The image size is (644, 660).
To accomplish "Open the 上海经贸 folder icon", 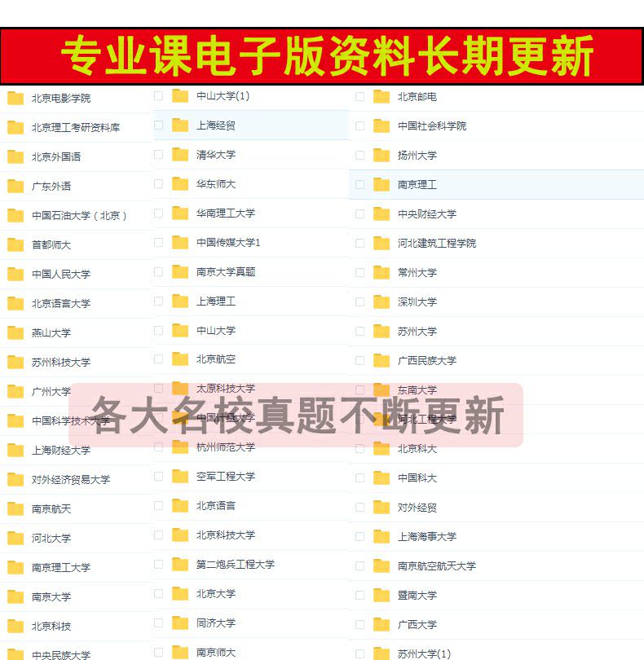I will click(180, 125).
